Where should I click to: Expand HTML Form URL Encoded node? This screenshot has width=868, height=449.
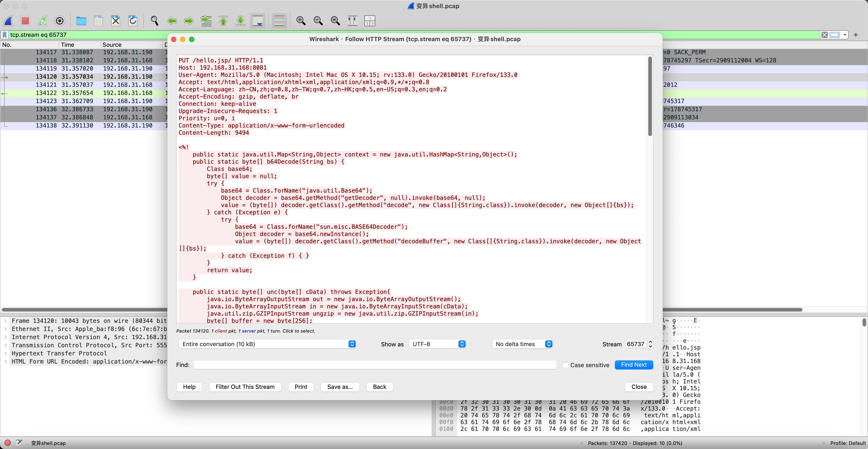5,361
